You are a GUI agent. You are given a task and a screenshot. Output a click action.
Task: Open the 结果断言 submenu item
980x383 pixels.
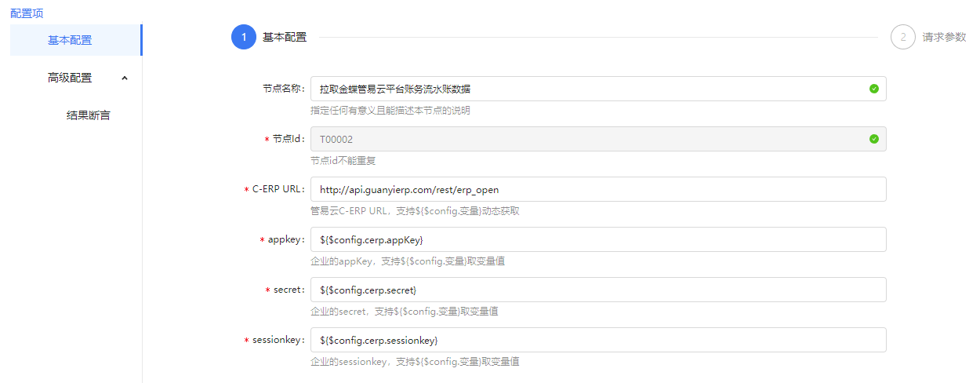89,115
